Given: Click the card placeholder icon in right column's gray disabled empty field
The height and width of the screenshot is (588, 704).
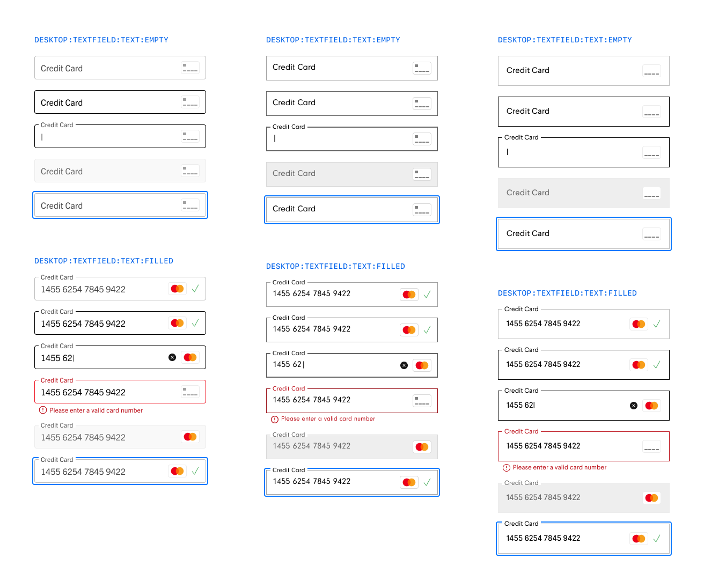Looking at the screenshot, I should [651, 193].
